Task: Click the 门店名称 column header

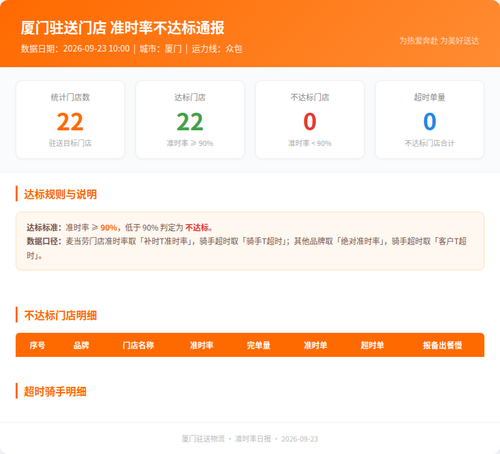Action: [138, 345]
